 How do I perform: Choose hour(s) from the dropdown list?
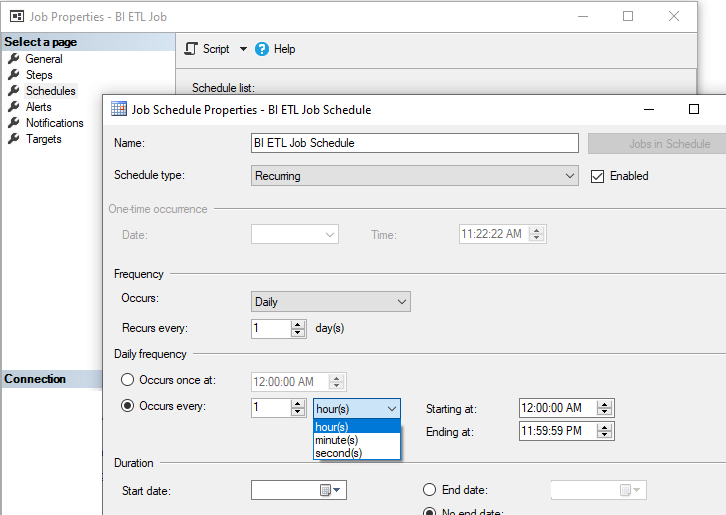click(x=357, y=427)
